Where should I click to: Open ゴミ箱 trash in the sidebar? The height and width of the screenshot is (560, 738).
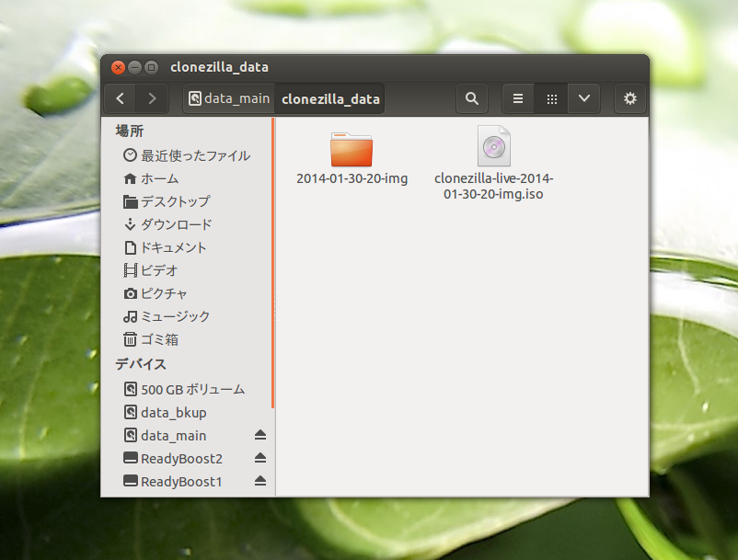tap(187, 339)
